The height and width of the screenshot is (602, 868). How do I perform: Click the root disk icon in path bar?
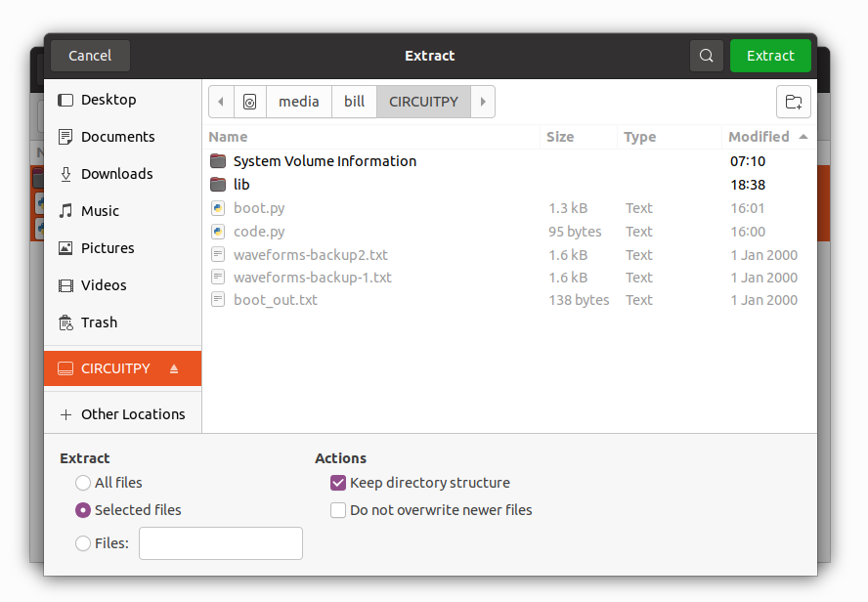[x=250, y=102]
